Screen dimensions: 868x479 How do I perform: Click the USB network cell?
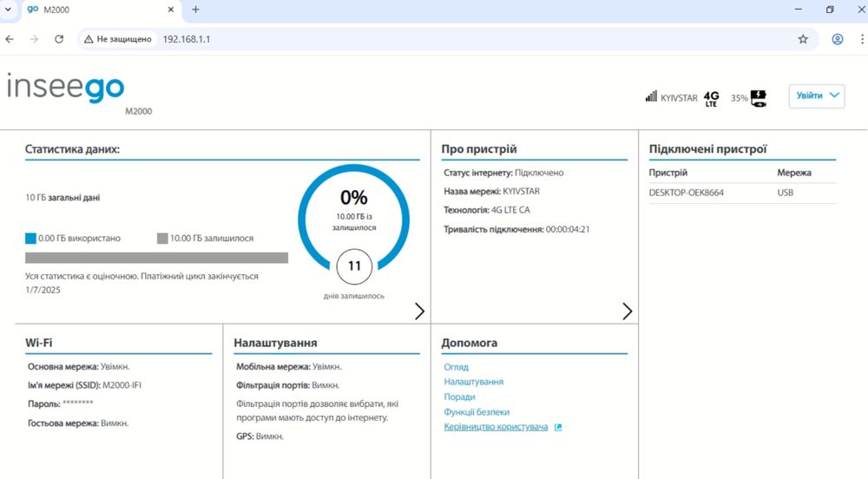click(x=785, y=193)
